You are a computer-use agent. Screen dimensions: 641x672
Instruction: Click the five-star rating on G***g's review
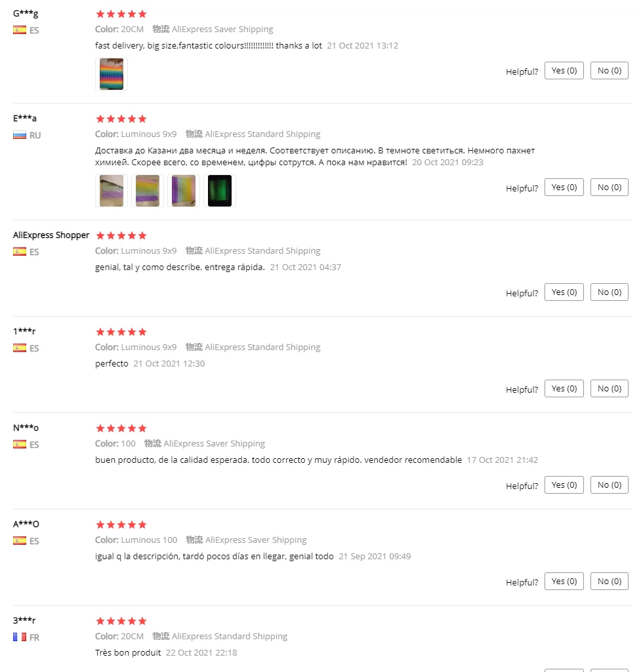[121, 14]
